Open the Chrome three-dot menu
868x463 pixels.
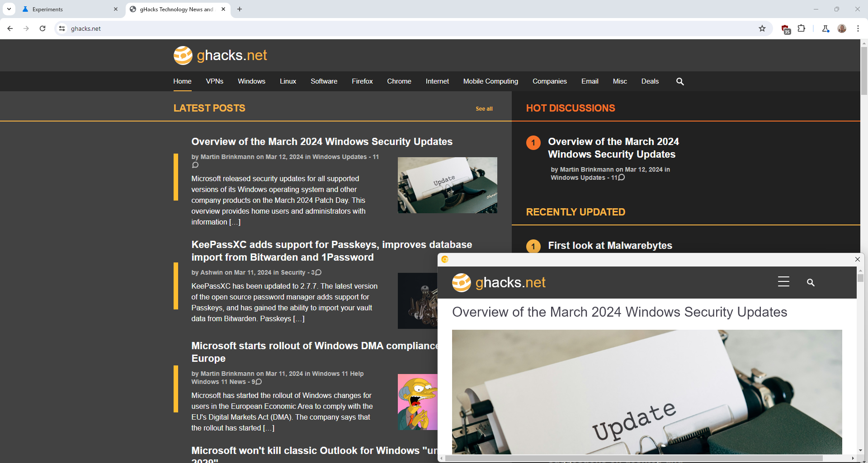[x=858, y=28]
